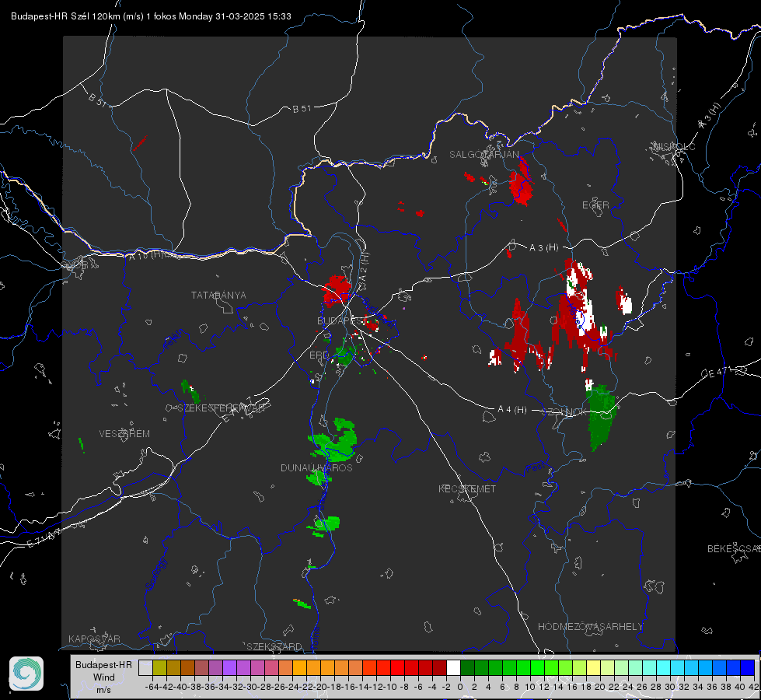Screen dimensions: 761x700
Task: Select the m/s unit label in legend
Action: click(103, 690)
